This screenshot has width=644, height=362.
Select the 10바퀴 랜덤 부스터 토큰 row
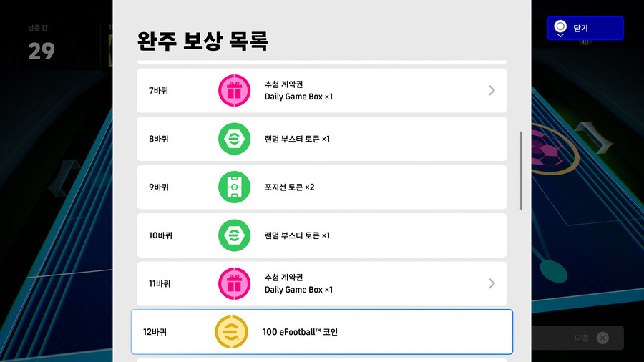(x=322, y=235)
